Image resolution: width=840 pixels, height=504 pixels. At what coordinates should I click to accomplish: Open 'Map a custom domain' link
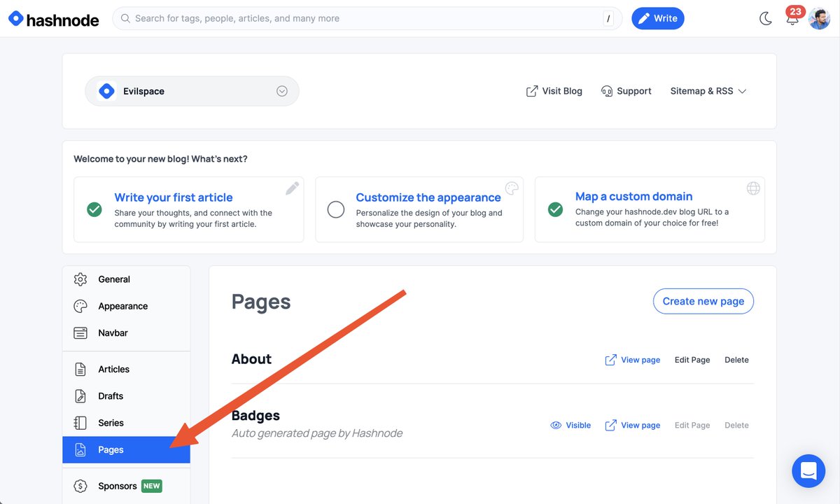click(x=634, y=197)
